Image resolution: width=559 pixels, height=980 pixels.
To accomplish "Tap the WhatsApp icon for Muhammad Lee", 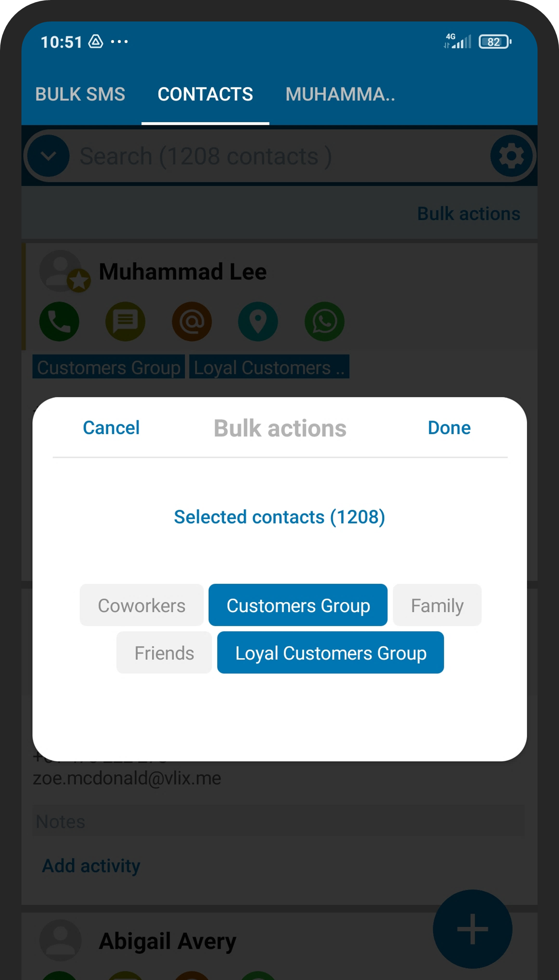I will 324,321.
